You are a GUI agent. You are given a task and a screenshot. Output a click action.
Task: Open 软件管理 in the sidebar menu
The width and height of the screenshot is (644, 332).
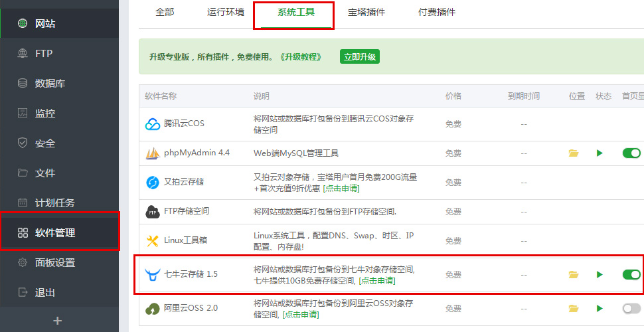coord(60,232)
